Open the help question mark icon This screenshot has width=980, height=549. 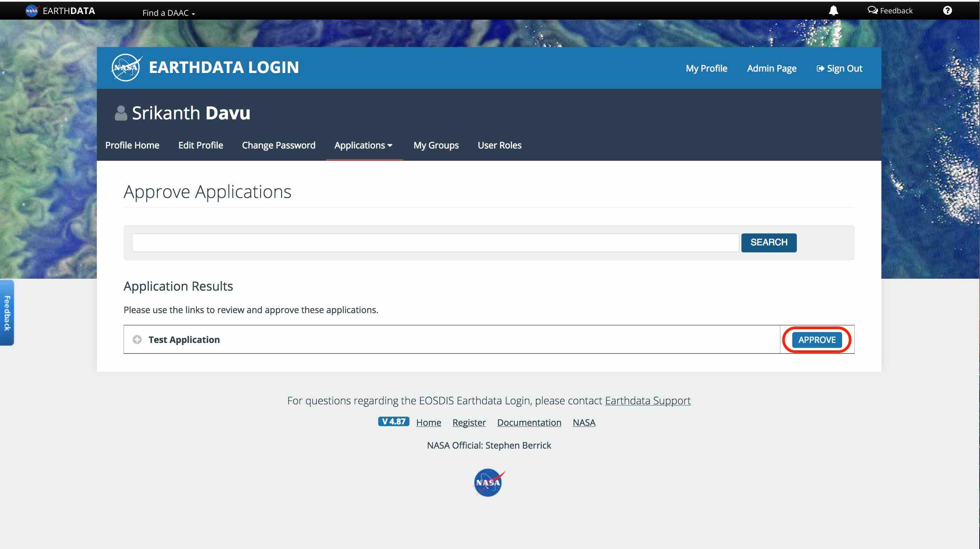click(947, 10)
